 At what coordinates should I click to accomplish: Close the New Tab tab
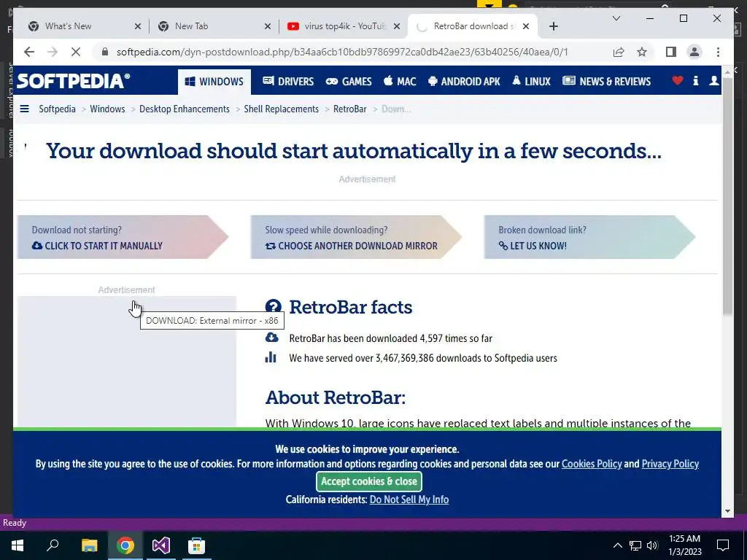click(267, 26)
